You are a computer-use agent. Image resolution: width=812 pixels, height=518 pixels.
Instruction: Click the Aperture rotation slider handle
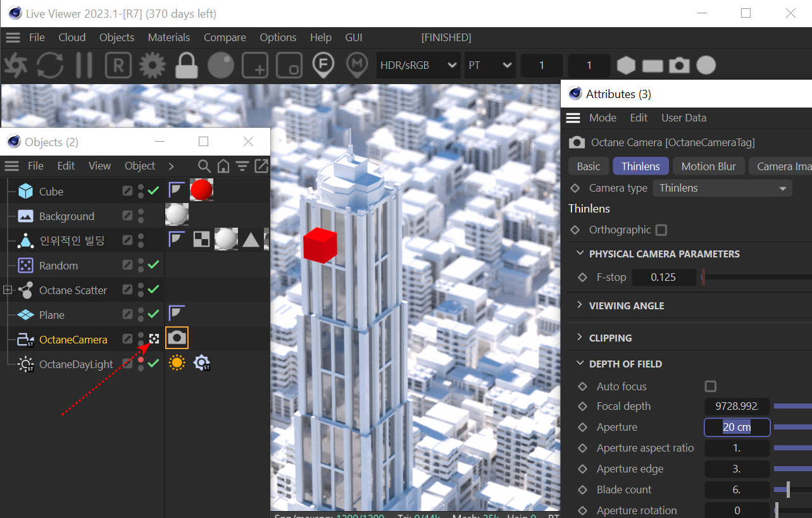pos(777,510)
